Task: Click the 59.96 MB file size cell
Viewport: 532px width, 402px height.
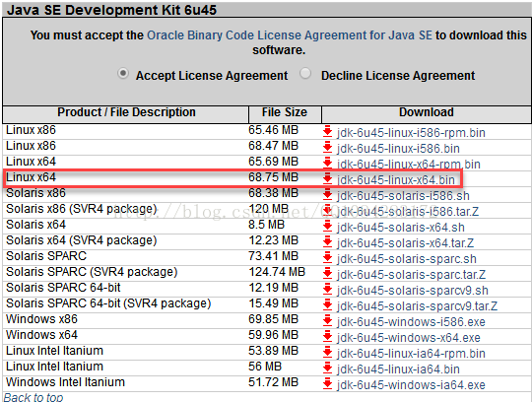Action: tap(273, 335)
